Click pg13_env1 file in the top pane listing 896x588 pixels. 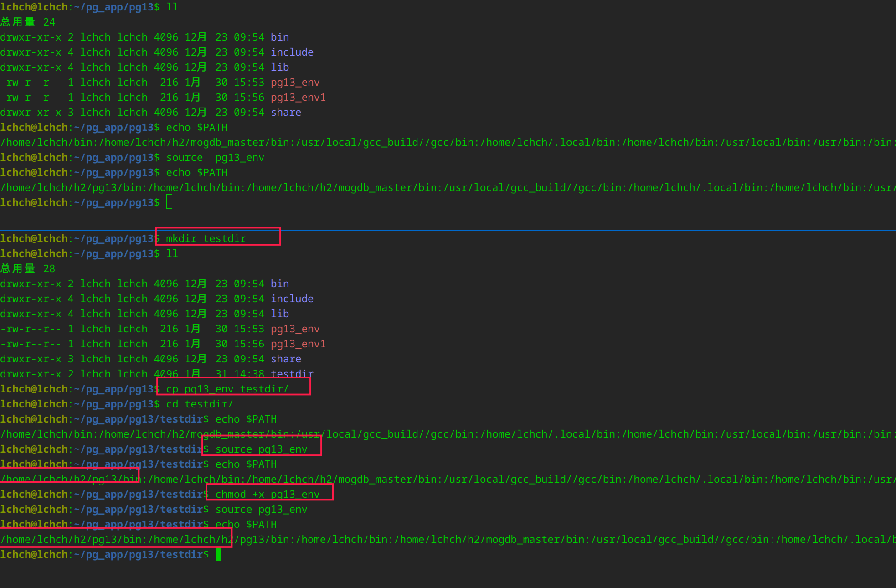click(298, 97)
